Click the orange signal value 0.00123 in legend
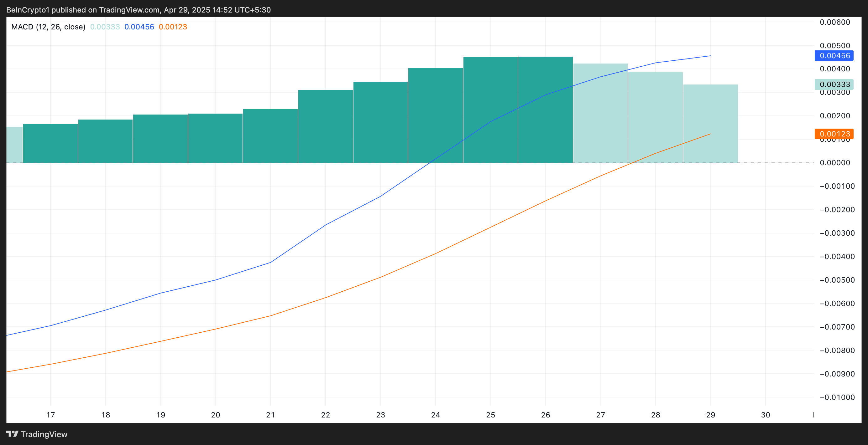868x445 pixels. coord(173,27)
